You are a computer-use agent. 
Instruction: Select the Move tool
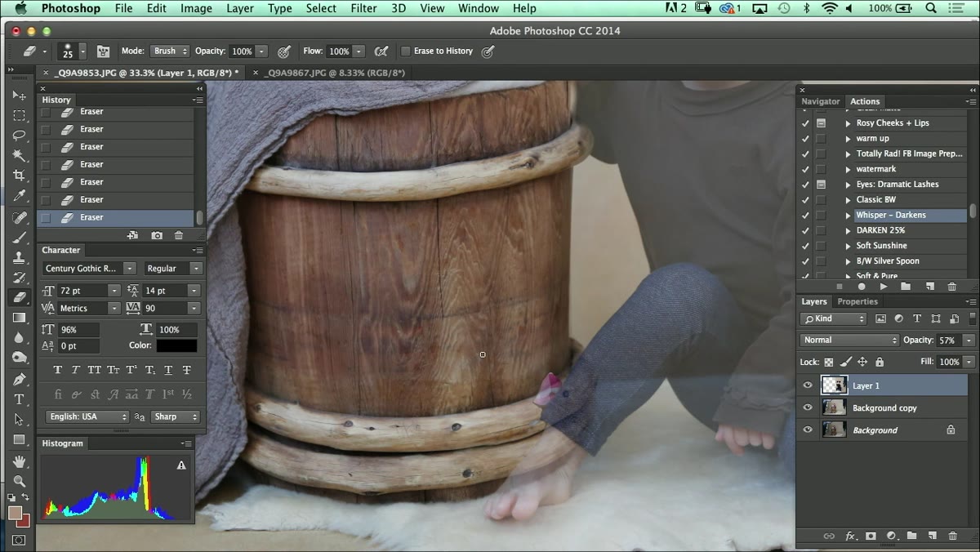click(20, 96)
